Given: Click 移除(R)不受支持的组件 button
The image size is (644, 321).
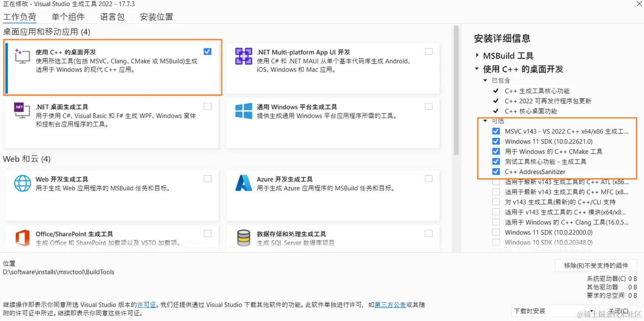Looking at the screenshot, I should pos(596,265).
